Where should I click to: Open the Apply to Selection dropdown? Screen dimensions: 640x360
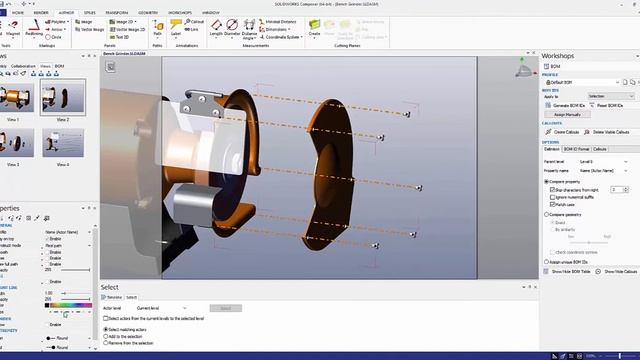[611, 96]
